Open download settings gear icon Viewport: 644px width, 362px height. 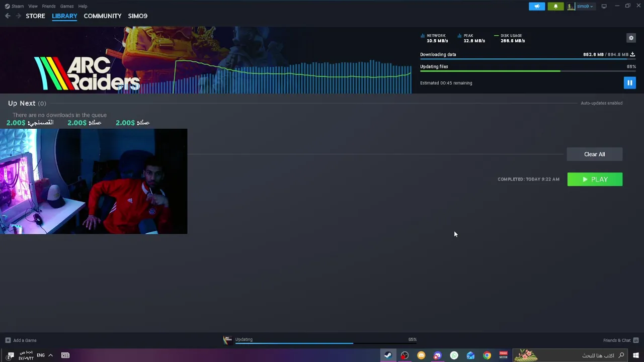pyautogui.click(x=631, y=38)
